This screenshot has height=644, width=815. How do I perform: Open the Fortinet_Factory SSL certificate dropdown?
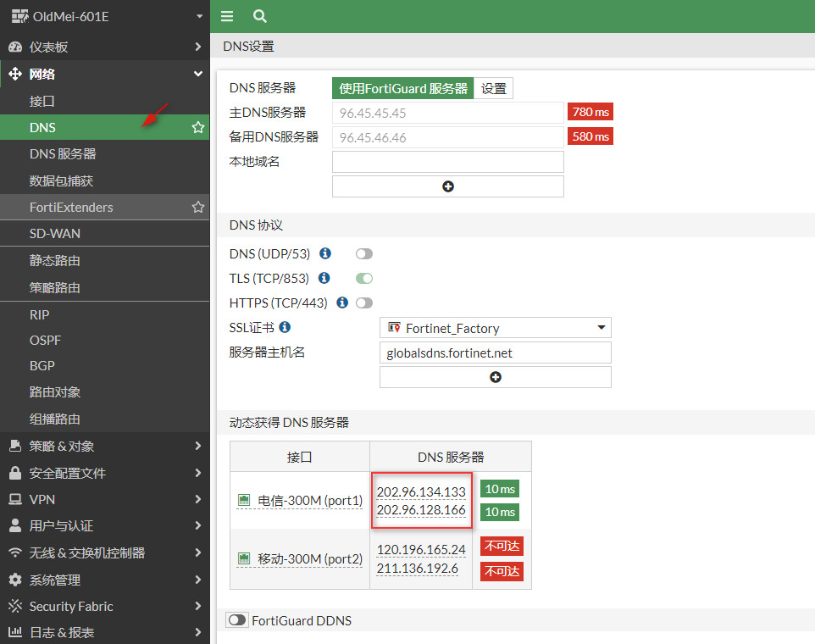click(496, 328)
